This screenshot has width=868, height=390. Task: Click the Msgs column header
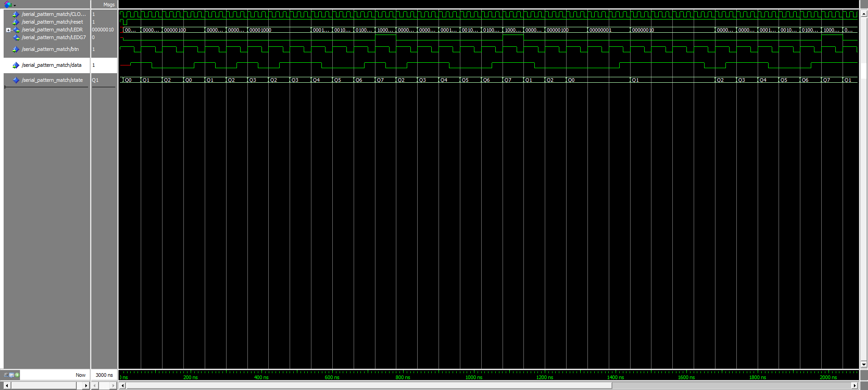pyautogui.click(x=108, y=5)
